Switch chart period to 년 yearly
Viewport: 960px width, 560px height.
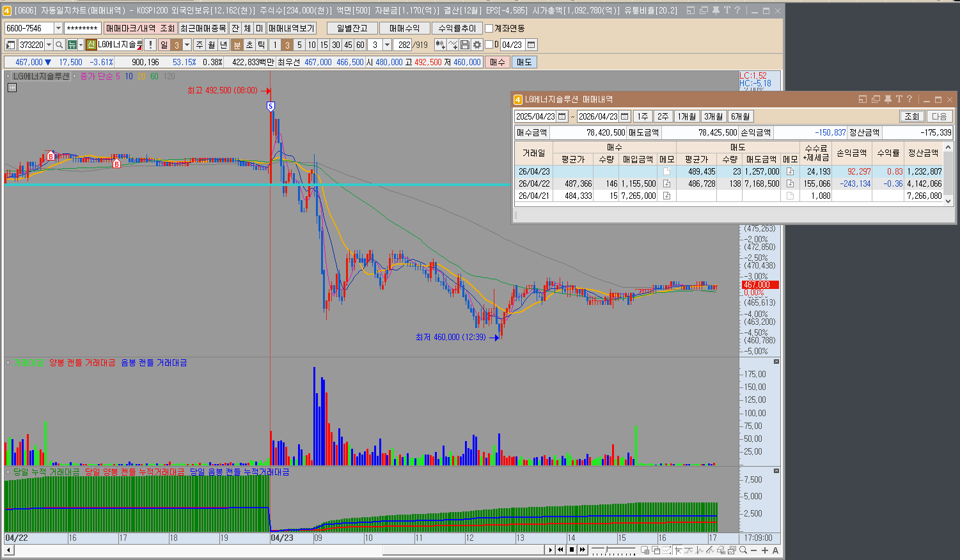coord(223,45)
